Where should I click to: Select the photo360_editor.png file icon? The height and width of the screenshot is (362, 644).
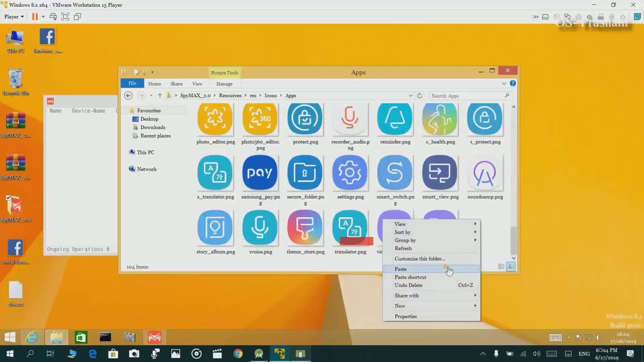[260, 119]
